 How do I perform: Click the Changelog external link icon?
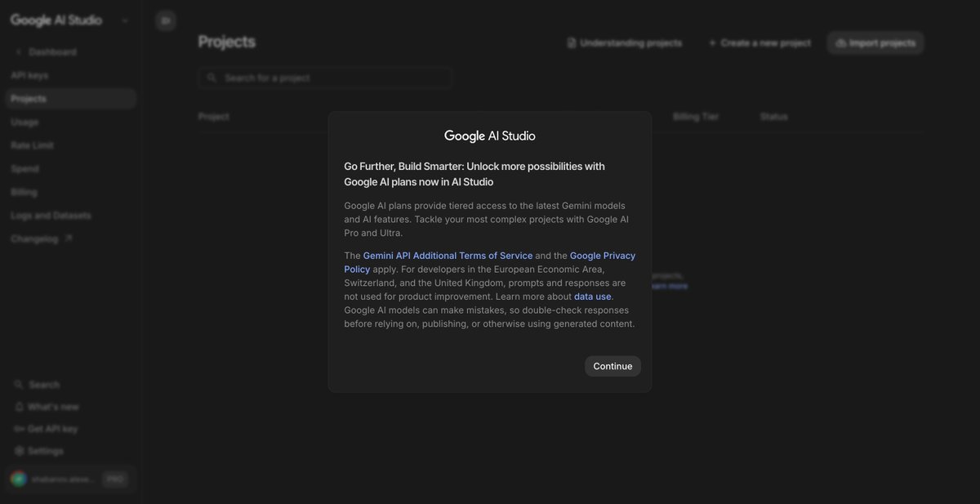point(69,239)
